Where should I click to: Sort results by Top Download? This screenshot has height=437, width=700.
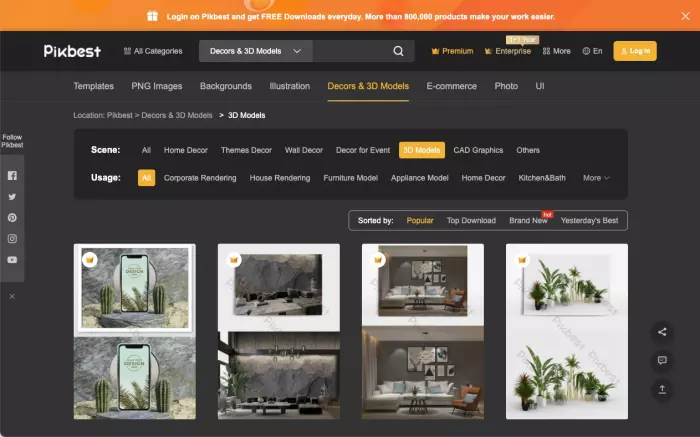tap(471, 221)
